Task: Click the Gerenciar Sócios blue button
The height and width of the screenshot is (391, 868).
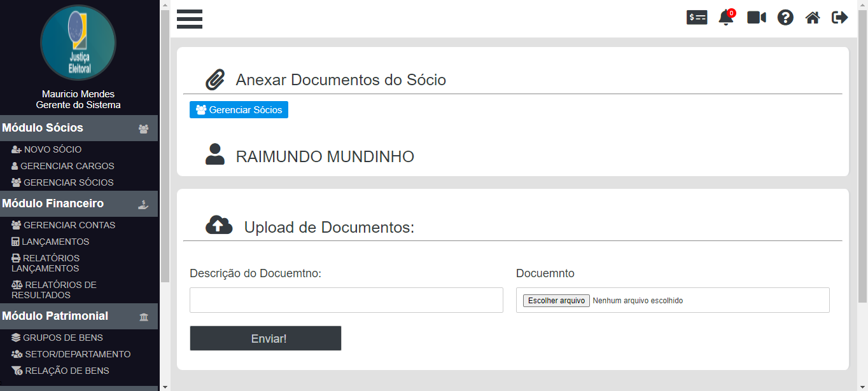Action: tap(239, 110)
